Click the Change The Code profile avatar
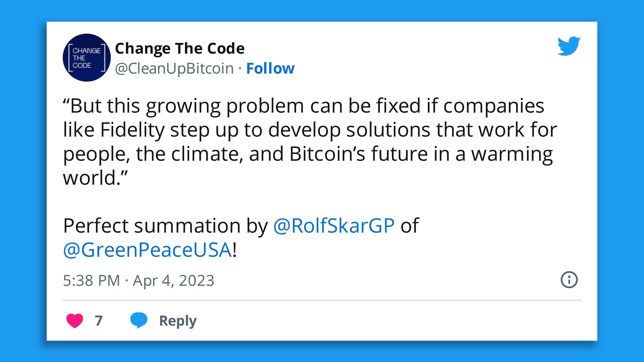 86,57
